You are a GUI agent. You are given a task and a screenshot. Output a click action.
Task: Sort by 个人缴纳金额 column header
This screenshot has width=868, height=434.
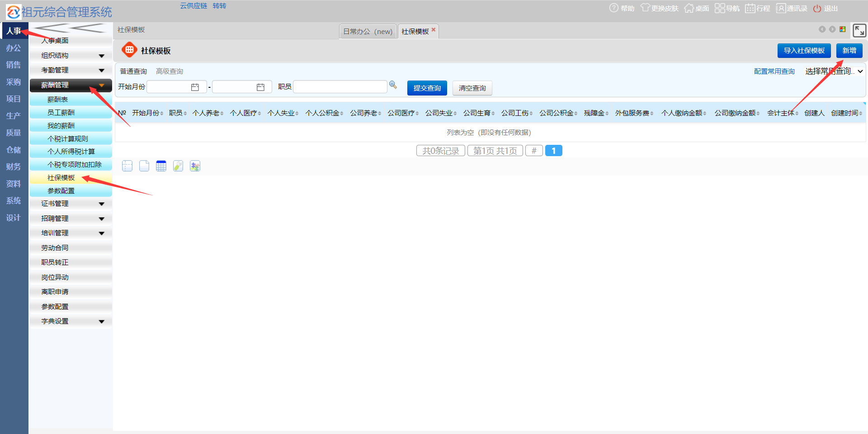(x=684, y=113)
